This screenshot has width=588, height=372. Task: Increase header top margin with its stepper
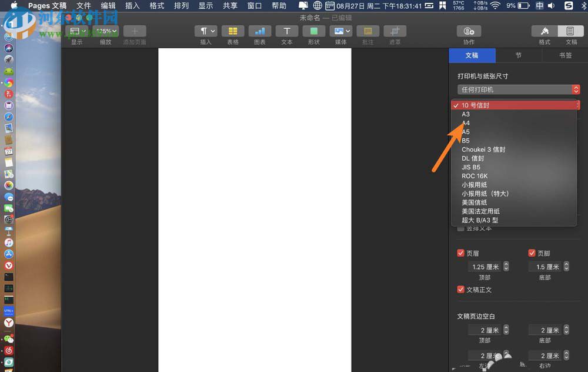[506, 264]
